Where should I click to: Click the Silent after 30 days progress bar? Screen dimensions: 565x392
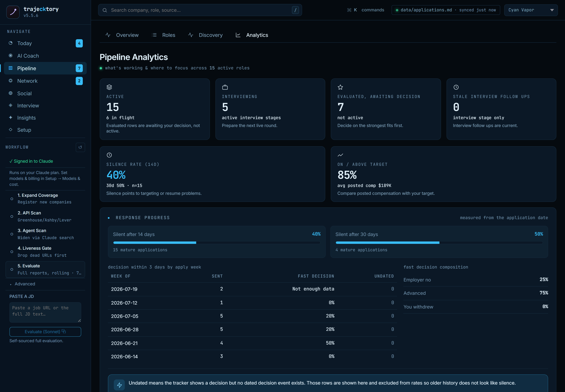439,243
